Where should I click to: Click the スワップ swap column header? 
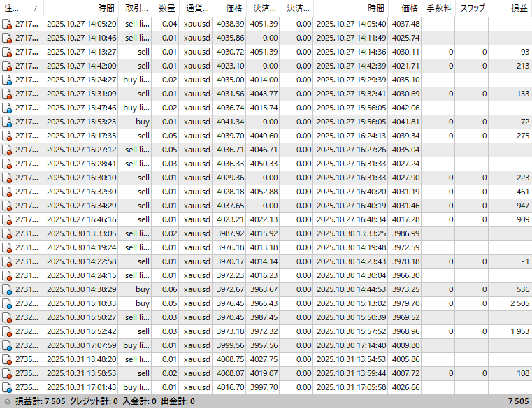473,8
